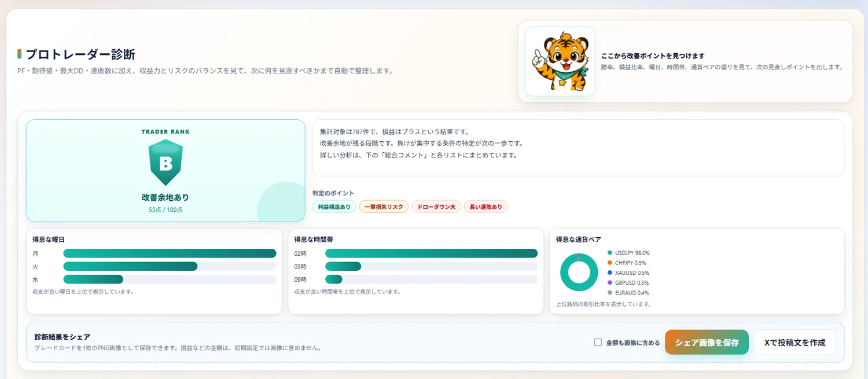Click the CHFJPY orange legend dot
Image resolution: width=868 pixels, height=379 pixels.
coord(610,263)
